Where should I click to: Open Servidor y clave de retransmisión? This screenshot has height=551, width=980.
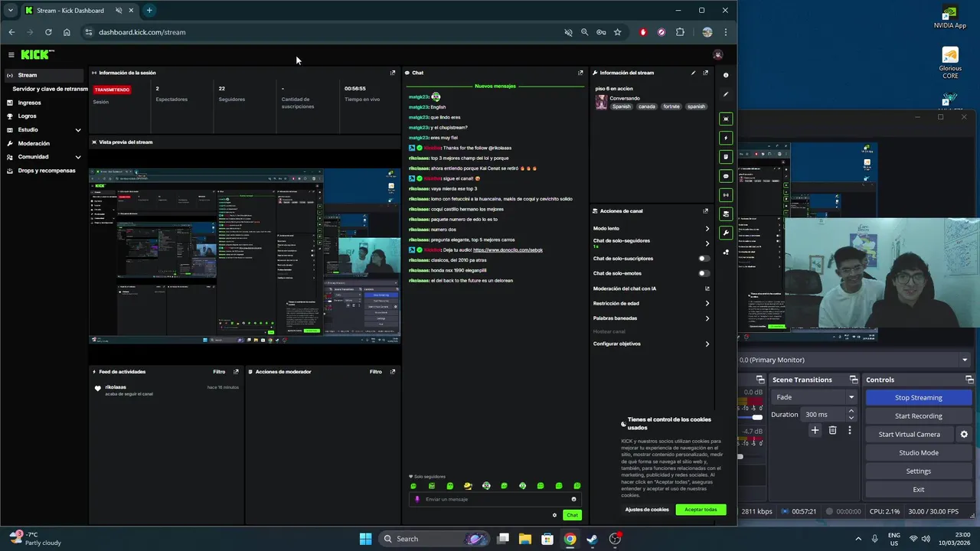(x=50, y=89)
